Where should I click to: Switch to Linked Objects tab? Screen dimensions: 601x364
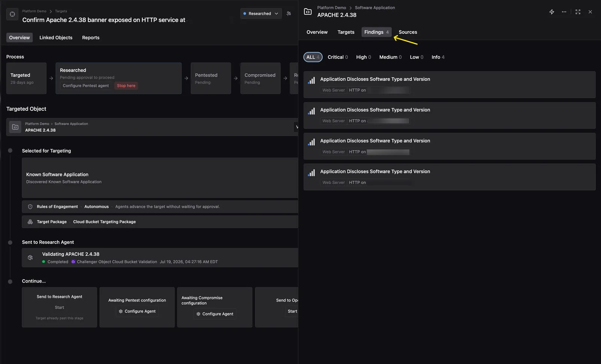point(56,38)
